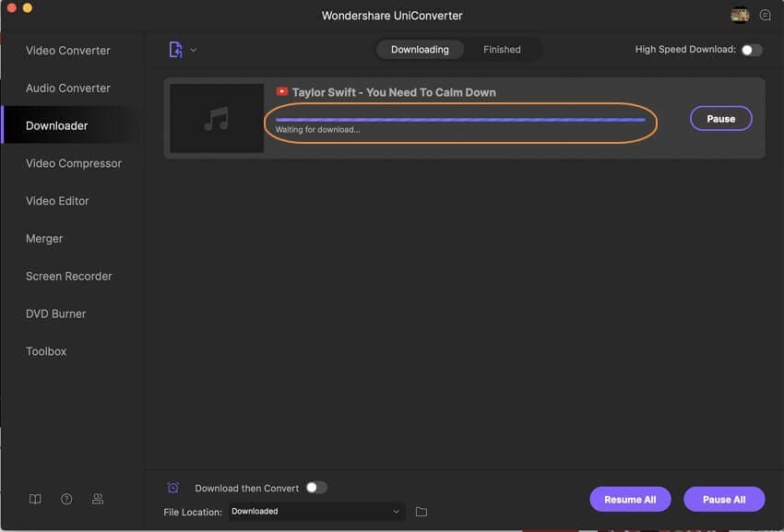
Task: Open the account user icon at bottom
Action: 98,499
